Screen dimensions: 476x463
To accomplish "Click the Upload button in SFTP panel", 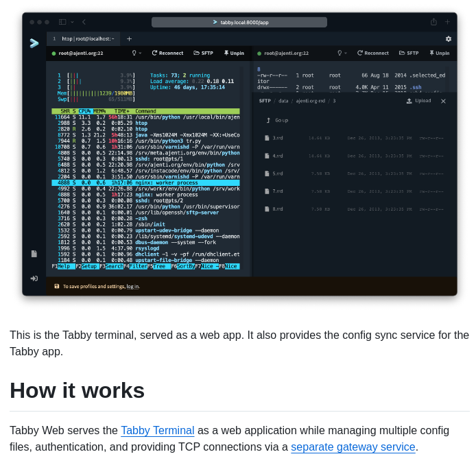I will [x=418, y=101].
